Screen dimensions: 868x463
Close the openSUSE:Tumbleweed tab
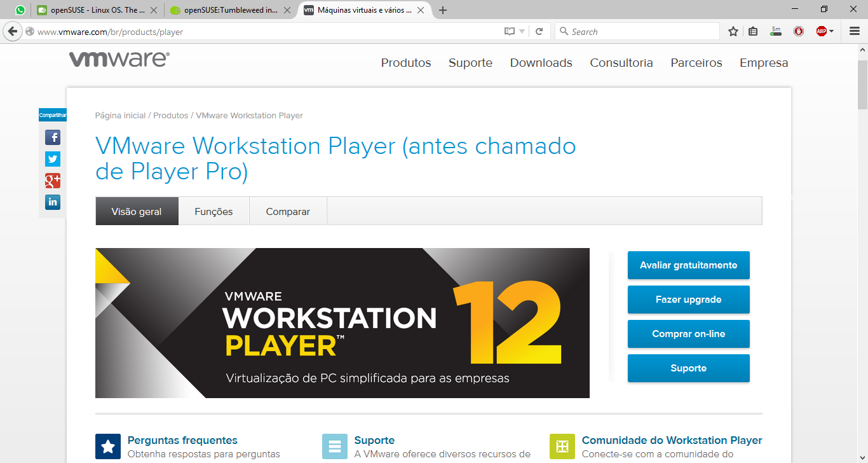coord(287,10)
